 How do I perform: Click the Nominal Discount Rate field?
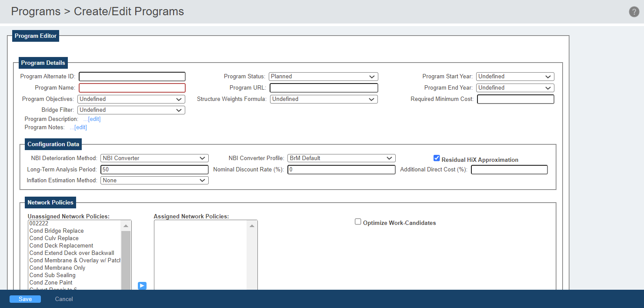[x=341, y=170]
